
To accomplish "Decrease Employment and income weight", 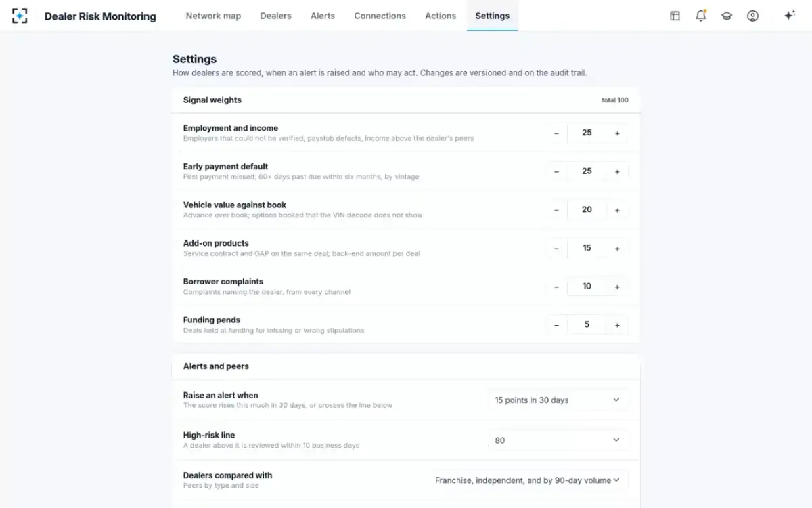I will click(x=556, y=133).
